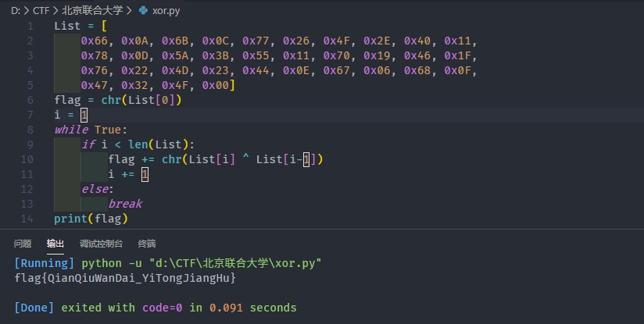644x324 pixels.
Task: Click the hex value 0x1F
Action: pyautogui.click(x=457, y=55)
